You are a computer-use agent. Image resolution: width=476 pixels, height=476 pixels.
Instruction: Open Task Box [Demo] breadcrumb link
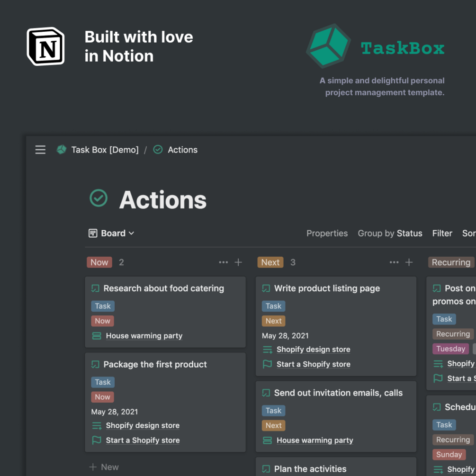point(105,150)
